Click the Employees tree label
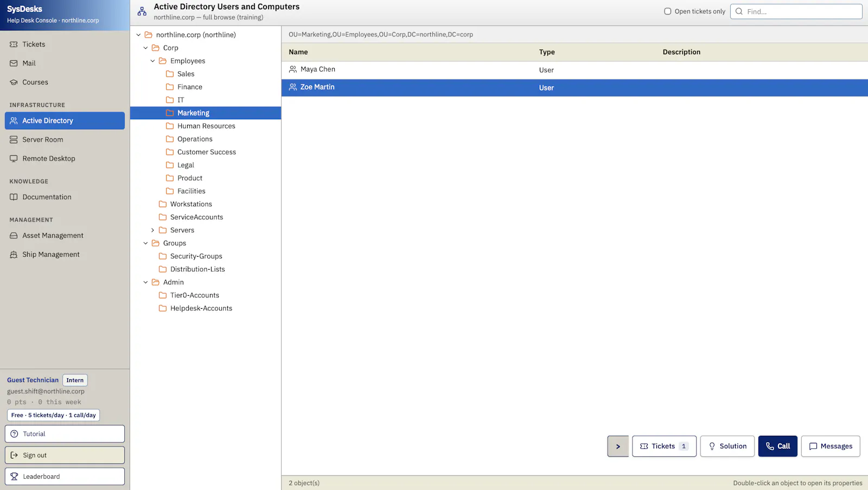 tap(188, 61)
